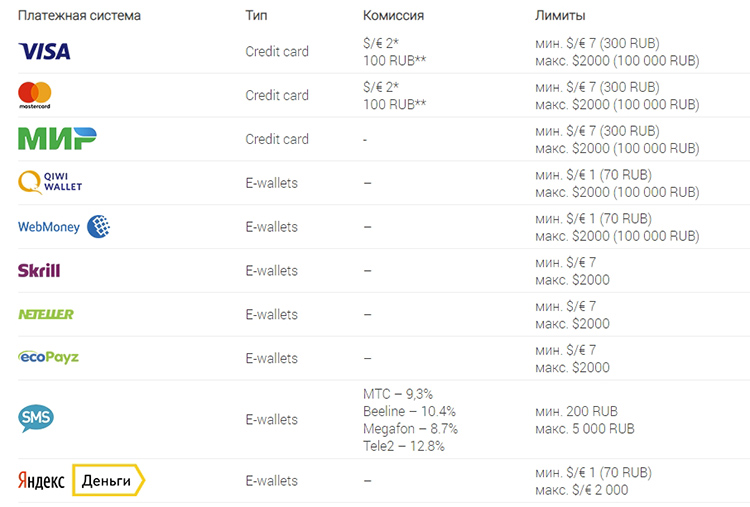This screenshot has height=507, width=750.
Task: Click Credit card type in VISA row
Action: tap(277, 51)
